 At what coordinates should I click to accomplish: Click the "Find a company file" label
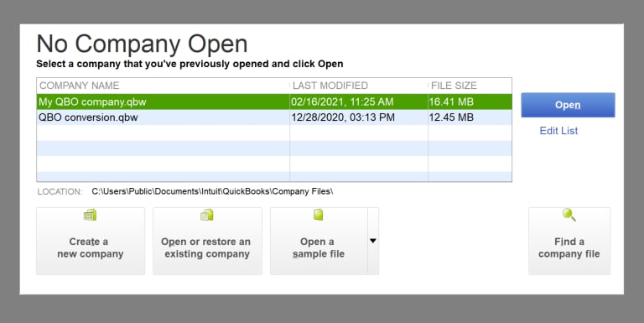pos(569,247)
